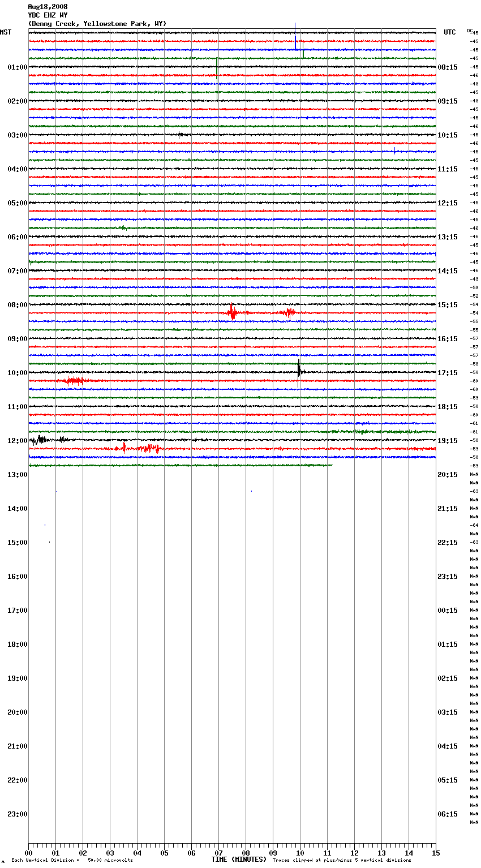Image resolution: width=481 pixels, height=868 pixels.
Task: Click minute 07 on the time axis
Action: click(x=218, y=853)
